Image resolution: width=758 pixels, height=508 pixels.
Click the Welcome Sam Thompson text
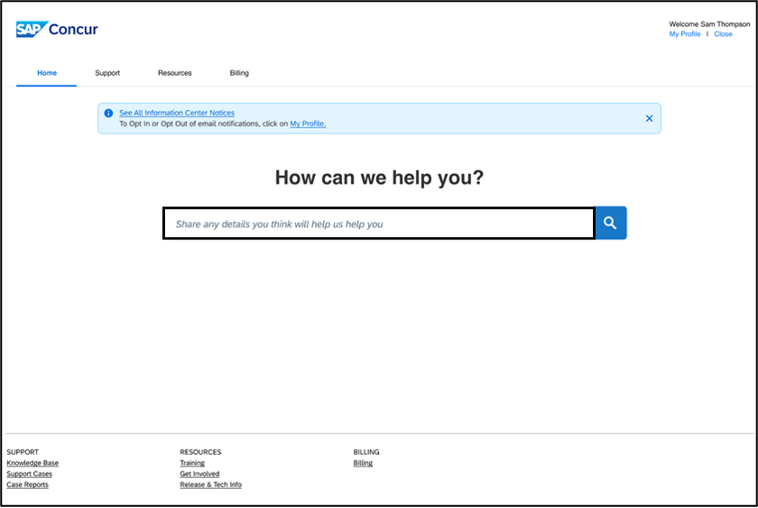[709, 24]
